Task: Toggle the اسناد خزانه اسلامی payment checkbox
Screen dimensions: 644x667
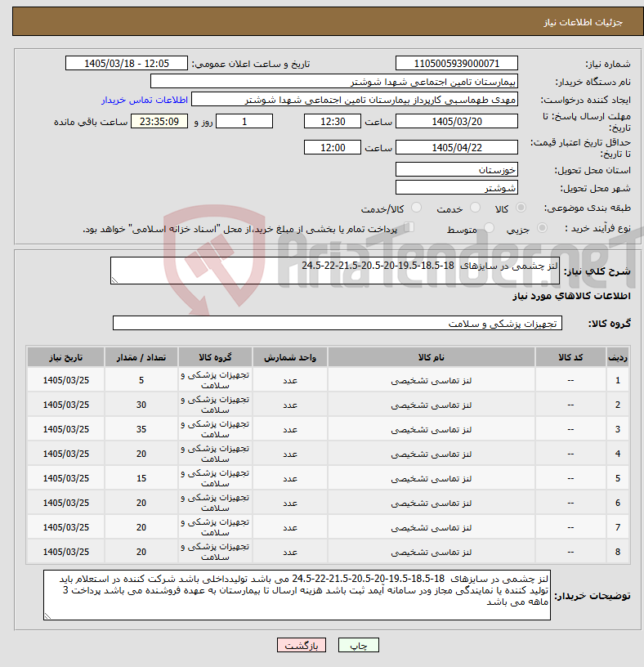Action: [x=409, y=227]
